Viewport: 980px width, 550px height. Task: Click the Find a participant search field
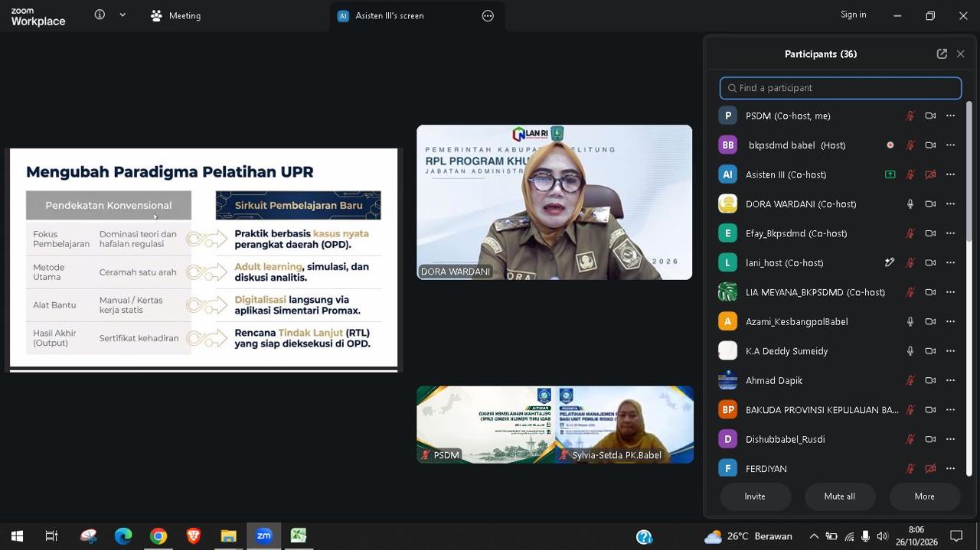click(x=841, y=88)
